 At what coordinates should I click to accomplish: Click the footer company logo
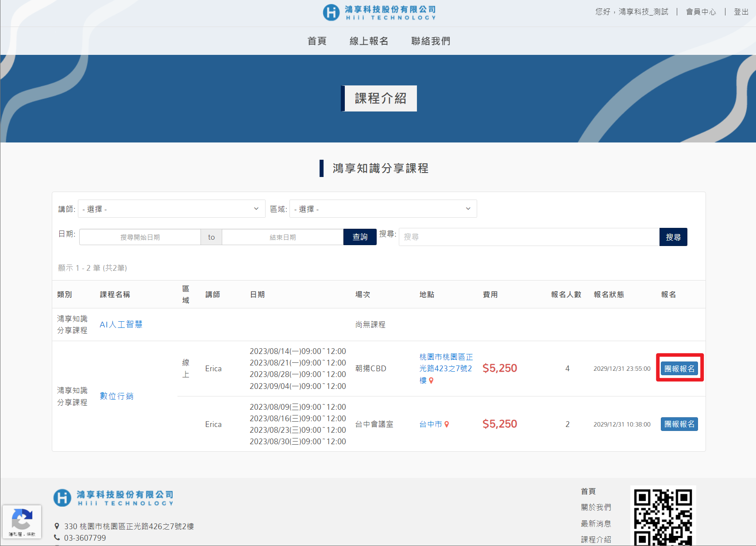tap(113, 498)
